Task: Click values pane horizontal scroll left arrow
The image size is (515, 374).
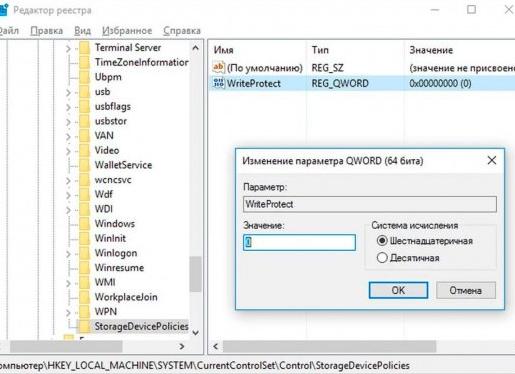Action: [216, 347]
